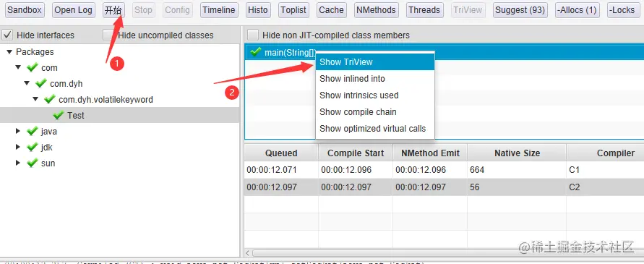Collapse the Packages root node

(x=9, y=52)
